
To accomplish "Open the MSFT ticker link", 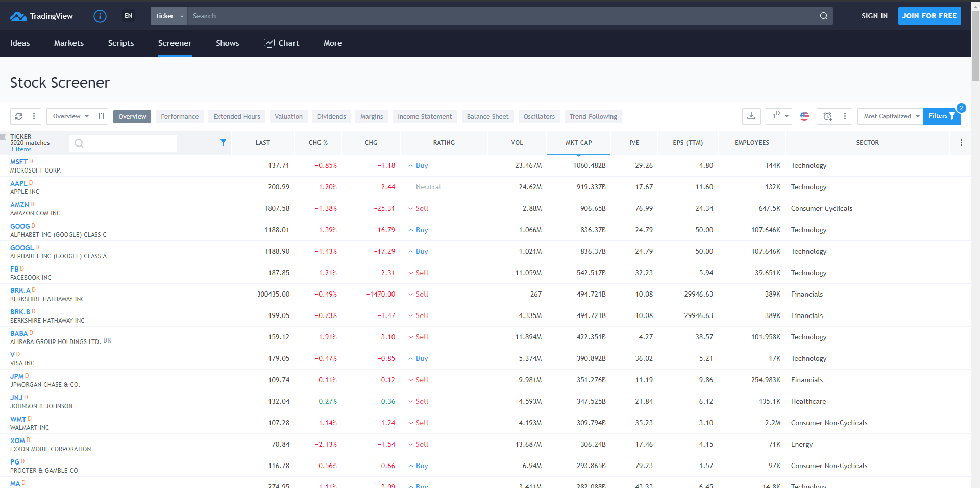I will coord(18,162).
